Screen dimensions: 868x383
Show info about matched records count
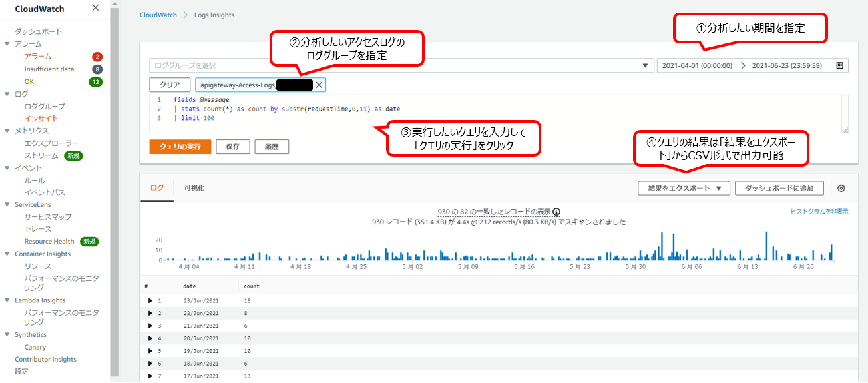click(556, 212)
